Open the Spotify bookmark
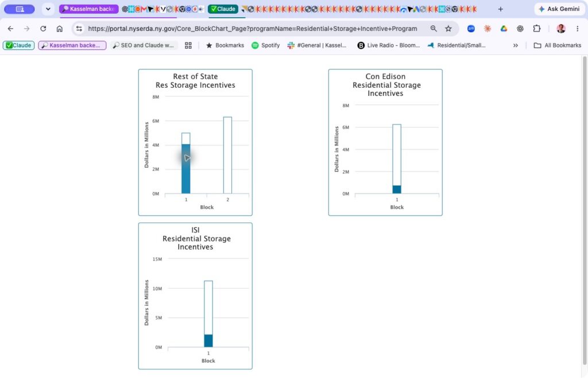 [265, 45]
